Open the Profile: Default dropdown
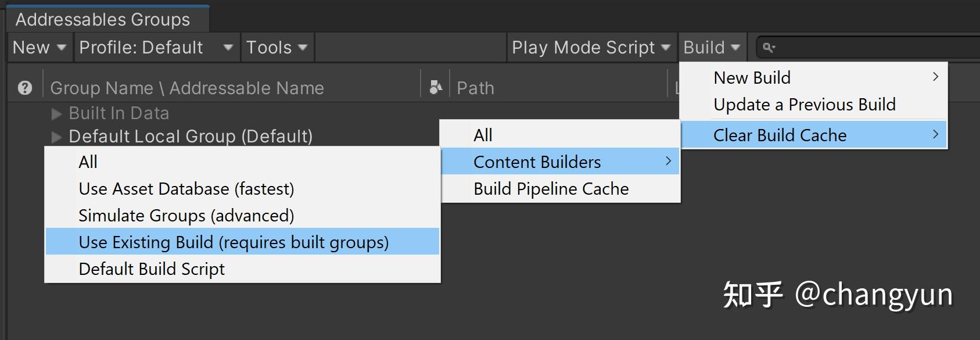This screenshot has width=980, height=340. point(156,48)
